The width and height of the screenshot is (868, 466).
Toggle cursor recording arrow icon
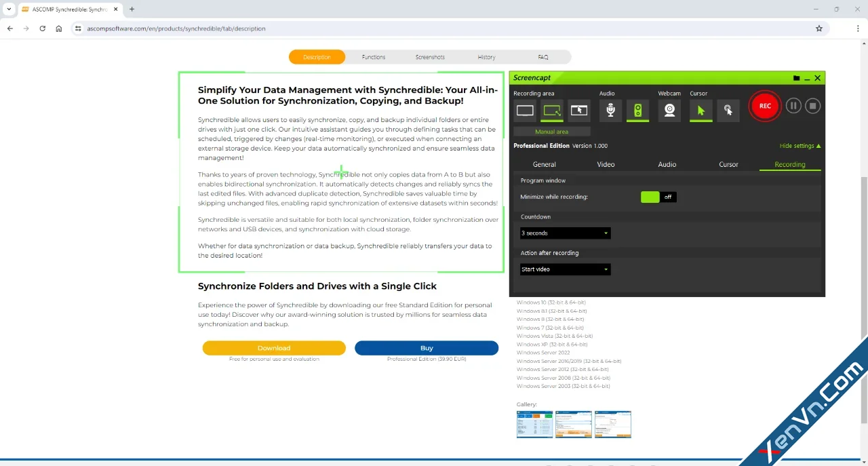(x=701, y=110)
